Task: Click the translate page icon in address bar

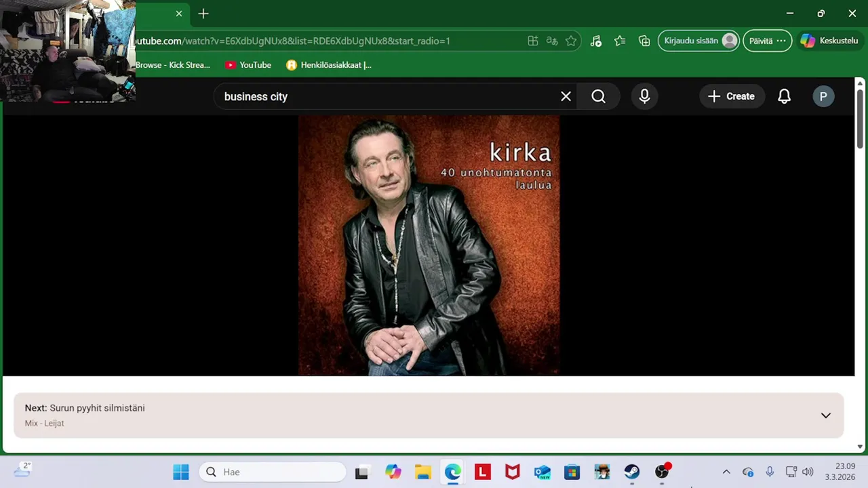Action: point(552,41)
